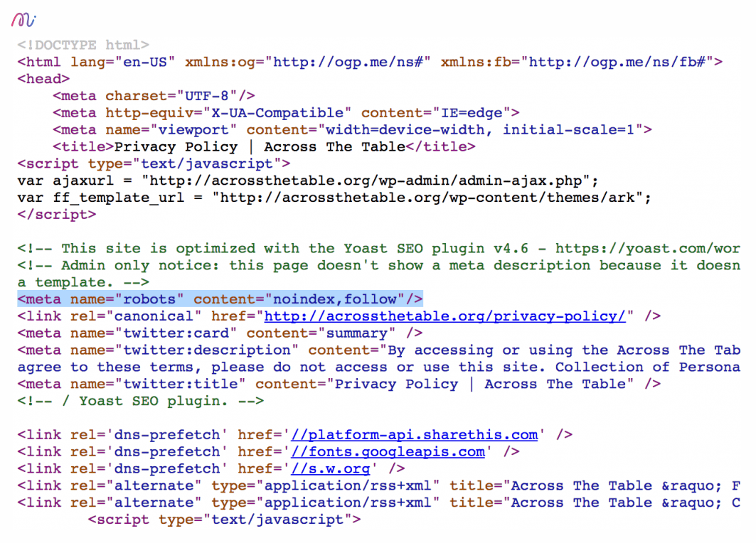Select the var ajaxurl line
The image size is (756, 543).
coord(308,181)
